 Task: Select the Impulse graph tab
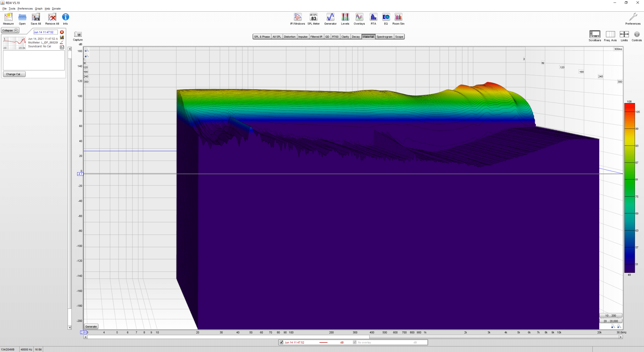coord(303,37)
